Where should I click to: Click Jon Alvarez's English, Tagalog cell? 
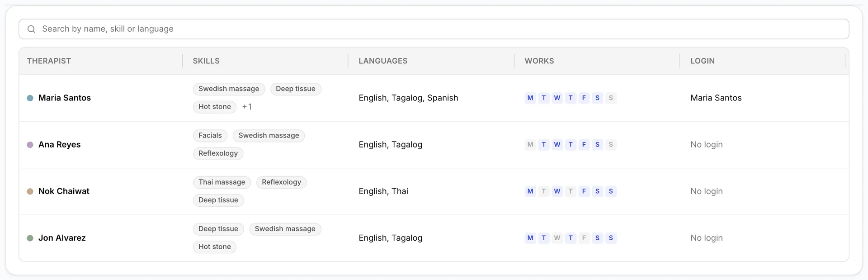coord(391,238)
